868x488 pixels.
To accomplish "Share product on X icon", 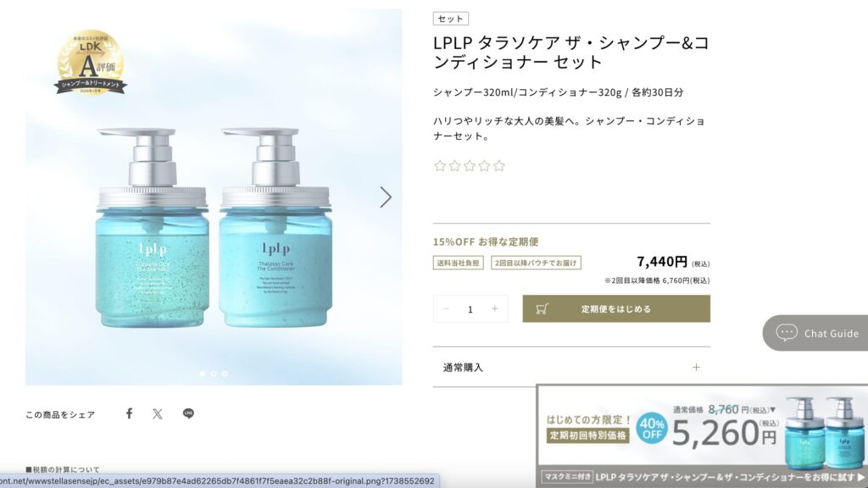I will click(158, 413).
